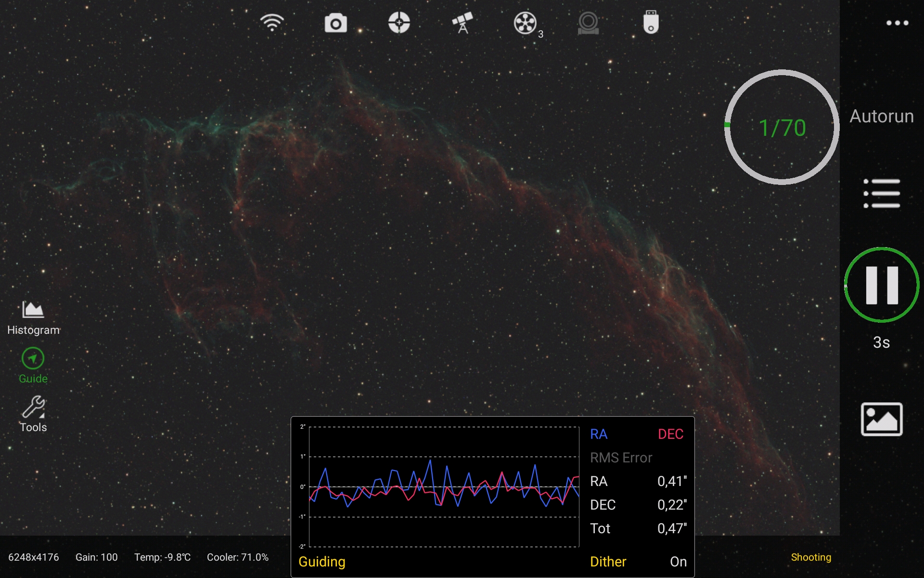Viewport: 924px width, 578px height.
Task: Open the 3s exposure time selector
Action: pyautogui.click(x=881, y=343)
